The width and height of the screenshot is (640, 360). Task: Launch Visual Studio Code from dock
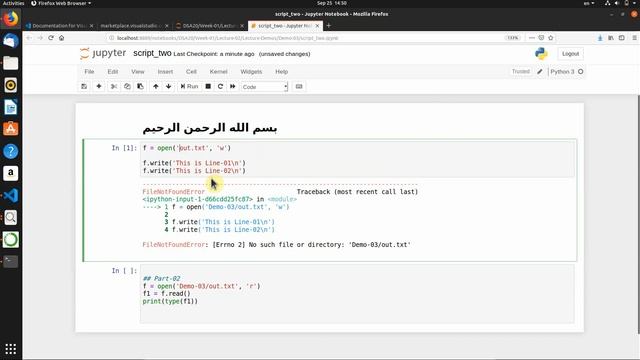(11, 196)
